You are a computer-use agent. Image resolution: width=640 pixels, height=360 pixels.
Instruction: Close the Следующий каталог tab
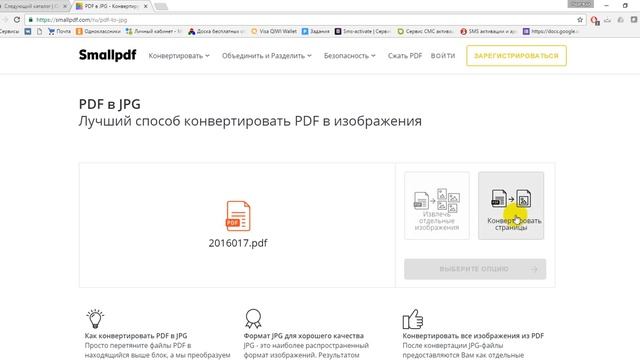click(x=64, y=6)
